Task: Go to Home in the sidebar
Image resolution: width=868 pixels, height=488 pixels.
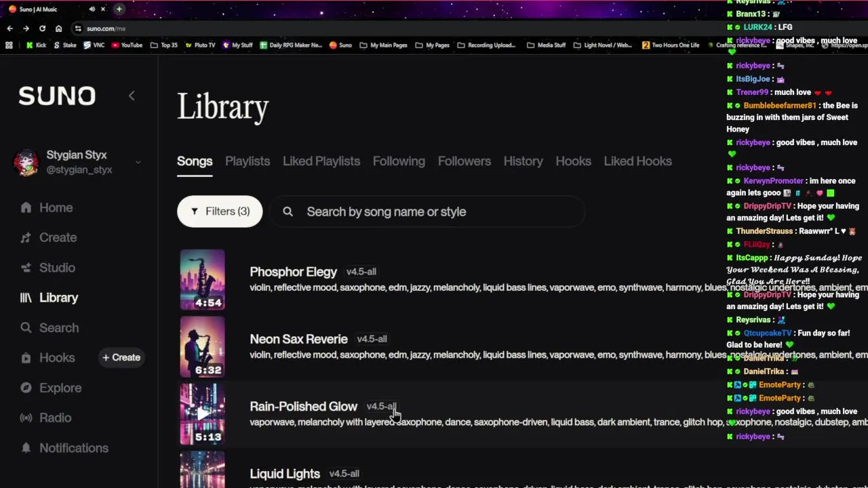Action: tap(56, 207)
